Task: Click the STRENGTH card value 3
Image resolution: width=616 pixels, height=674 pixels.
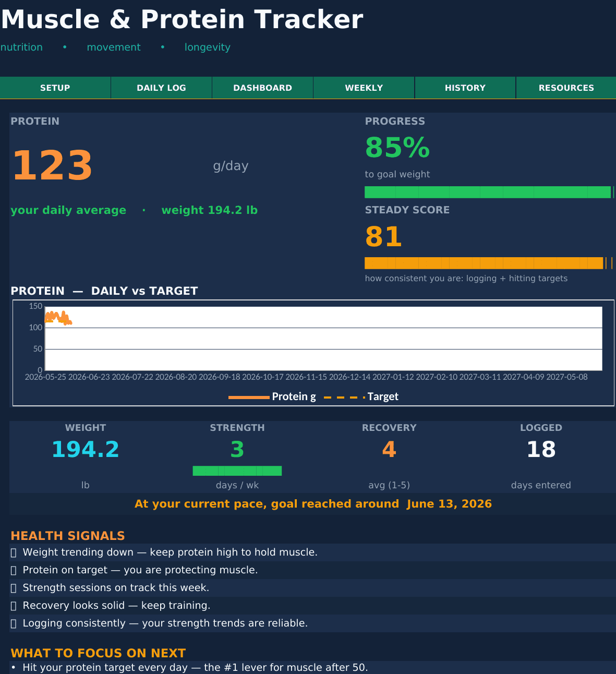Action: [237, 449]
